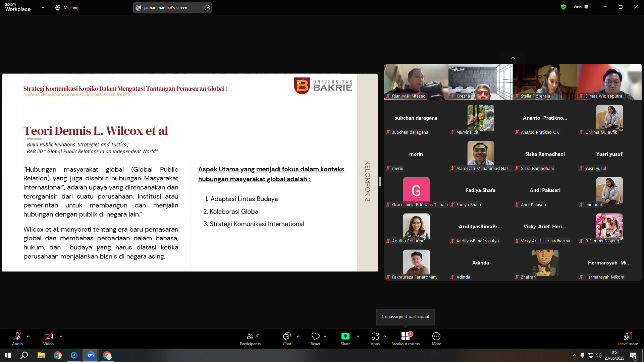Click the 1 unassigned participant tooltip
The width and height of the screenshot is (644, 362).
[405, 317]
